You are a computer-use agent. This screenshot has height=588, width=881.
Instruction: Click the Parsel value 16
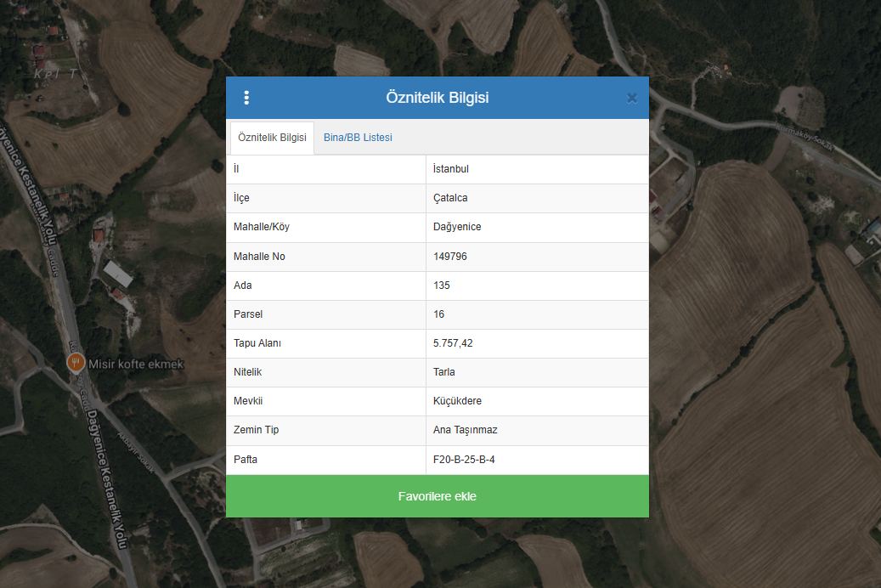[439, 314]
